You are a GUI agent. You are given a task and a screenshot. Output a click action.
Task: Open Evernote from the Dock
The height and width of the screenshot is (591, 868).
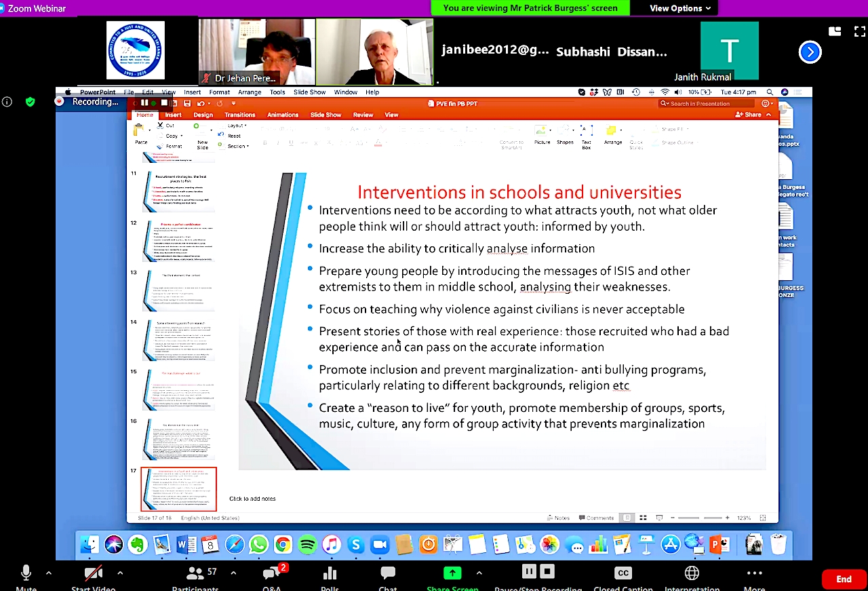pos(137,544)
